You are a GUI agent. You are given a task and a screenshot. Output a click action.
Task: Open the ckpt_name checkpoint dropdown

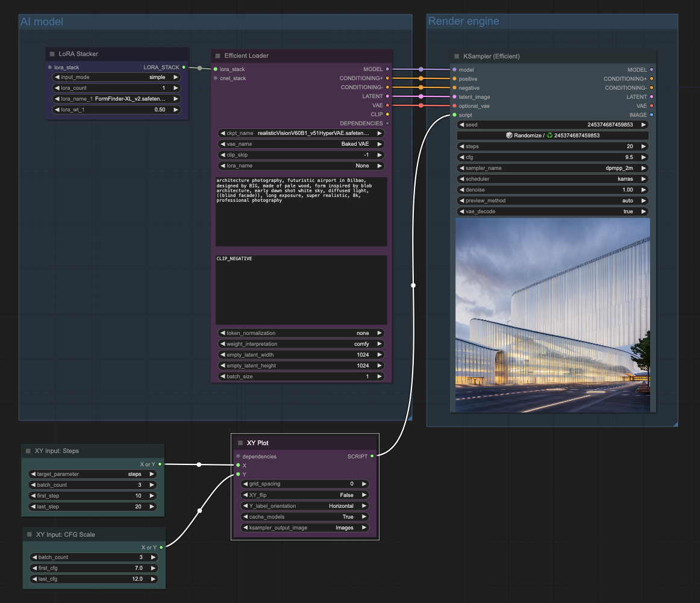point(301,133)
